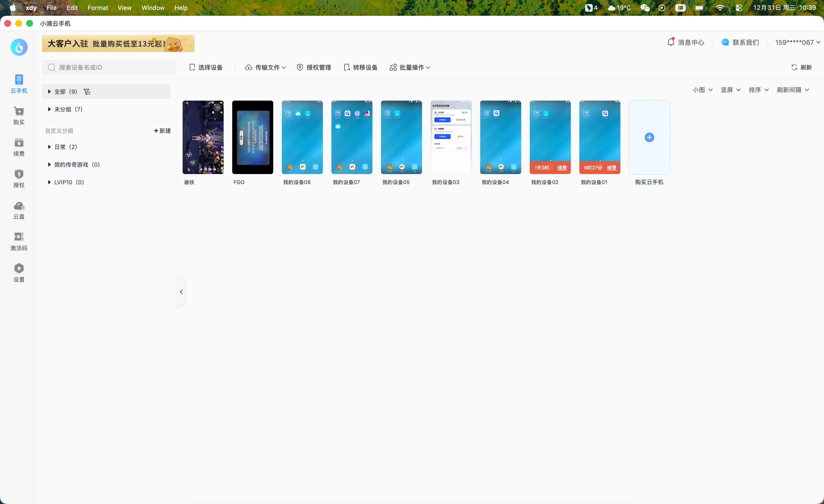Click the filter icon beside 全部 (9)
This screenshot has height=504, width=824.
[87, 92]
